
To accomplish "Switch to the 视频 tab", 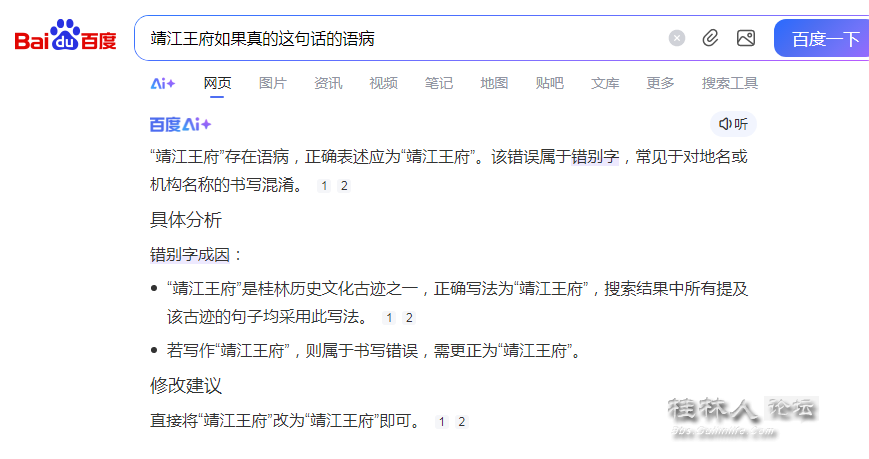I will [383, 83].
